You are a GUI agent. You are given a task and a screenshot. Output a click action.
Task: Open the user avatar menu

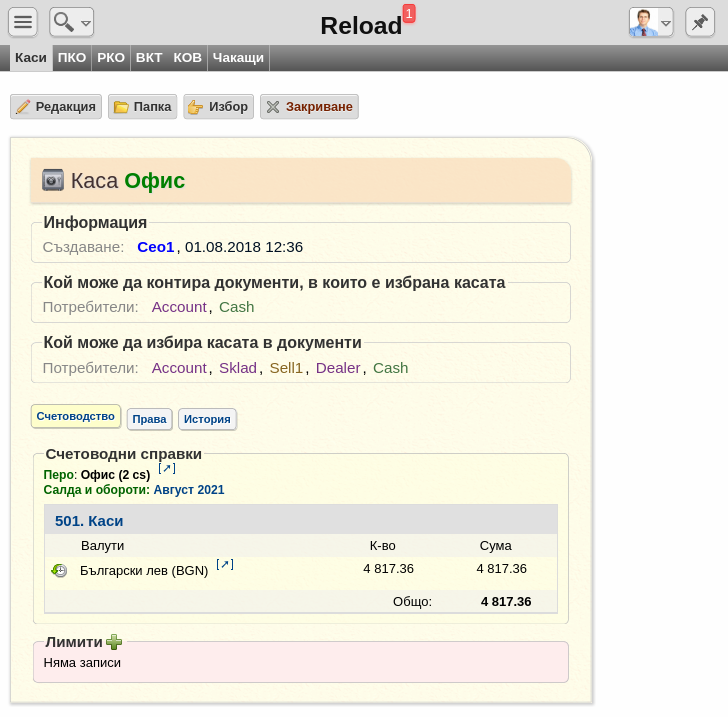pos(651,22)
